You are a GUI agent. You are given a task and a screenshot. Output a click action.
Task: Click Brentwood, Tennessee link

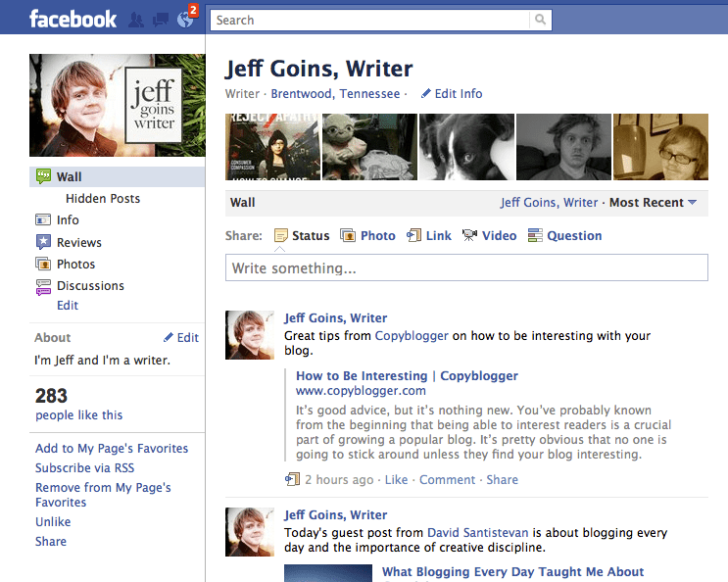coord(335,93)
